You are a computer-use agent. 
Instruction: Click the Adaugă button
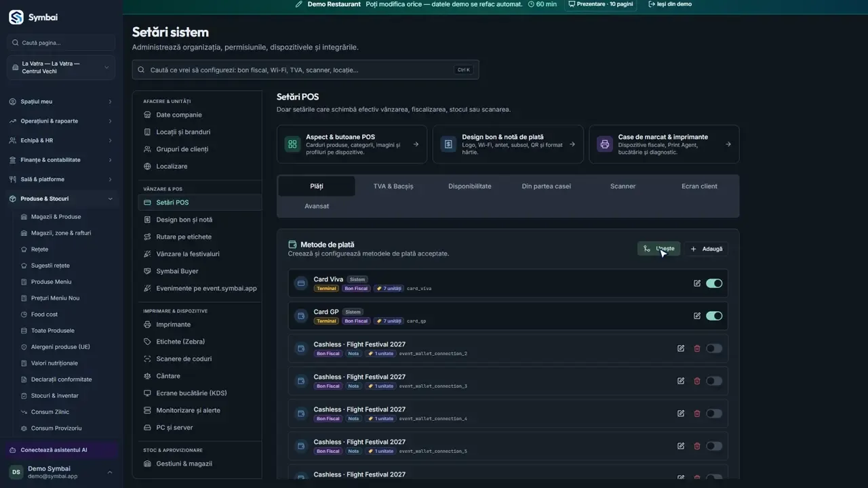[x=706, y=249]
